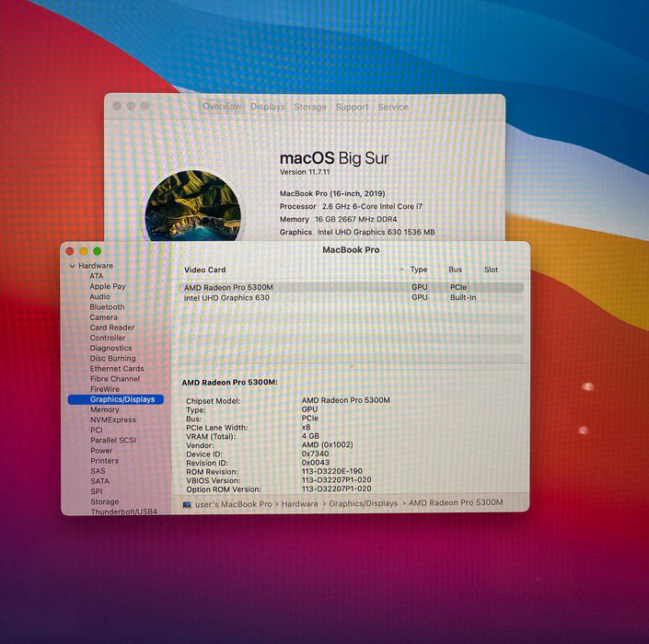
Task: Select FireWire in the sidebar
Action: coord(105,389)
